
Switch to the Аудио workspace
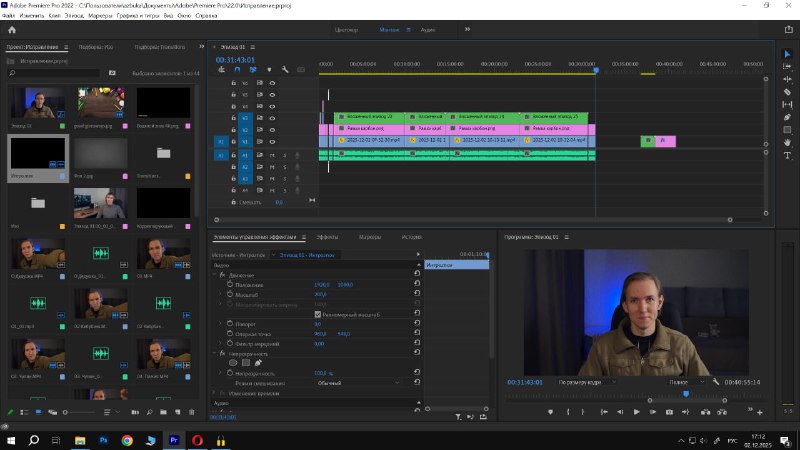[x=427, y=30]
